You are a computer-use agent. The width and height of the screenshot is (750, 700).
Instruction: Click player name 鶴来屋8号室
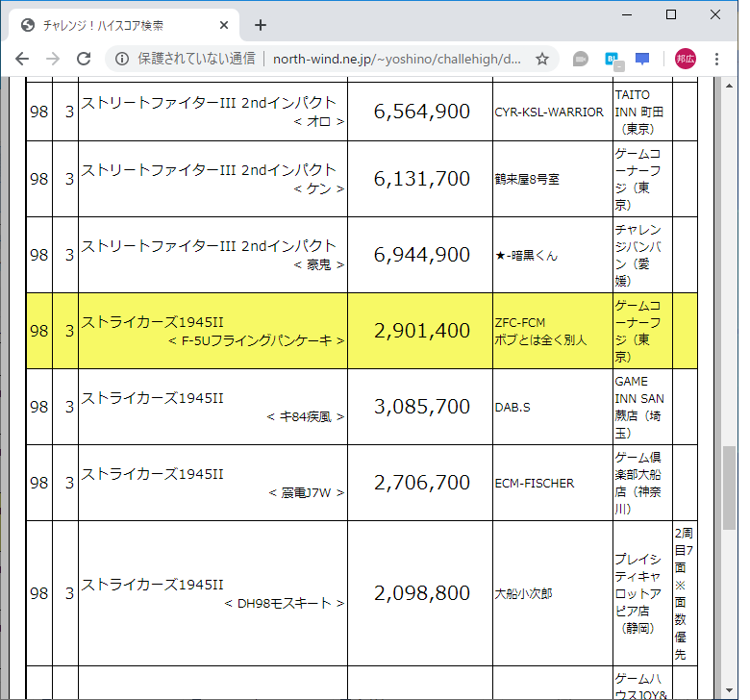pyautogui.click(x=527, y=180)
